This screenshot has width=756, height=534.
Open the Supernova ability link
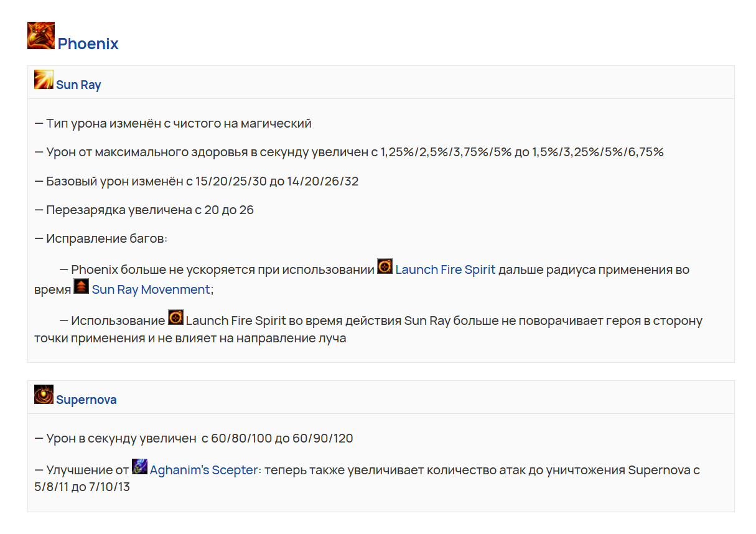[86, 400]
